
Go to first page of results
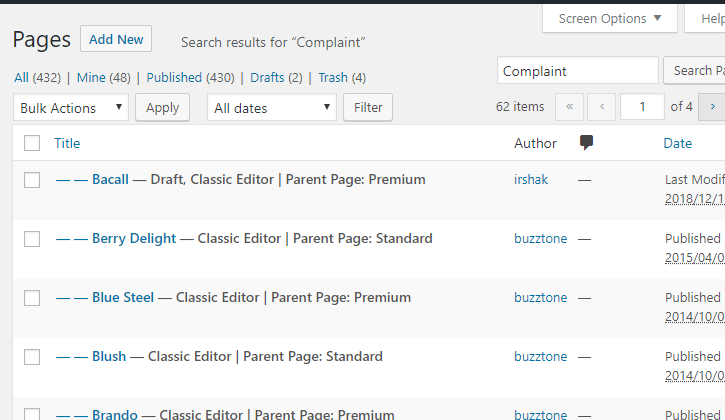click(x=569, y=106)
